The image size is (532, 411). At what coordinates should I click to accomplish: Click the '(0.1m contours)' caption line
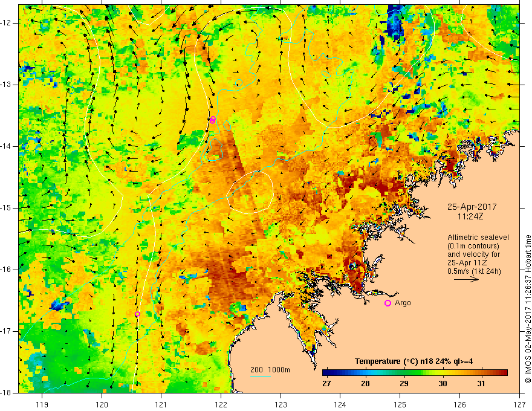(x=473, y=246)
